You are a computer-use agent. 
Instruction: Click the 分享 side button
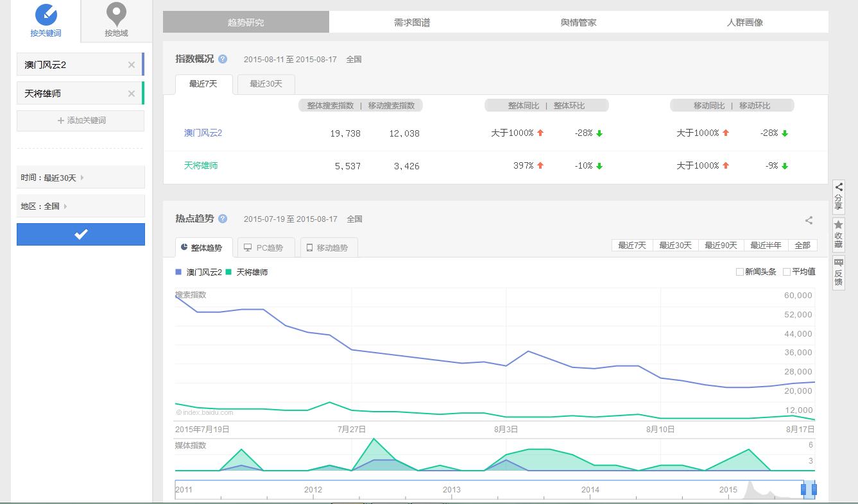click(x=839, y=197)
